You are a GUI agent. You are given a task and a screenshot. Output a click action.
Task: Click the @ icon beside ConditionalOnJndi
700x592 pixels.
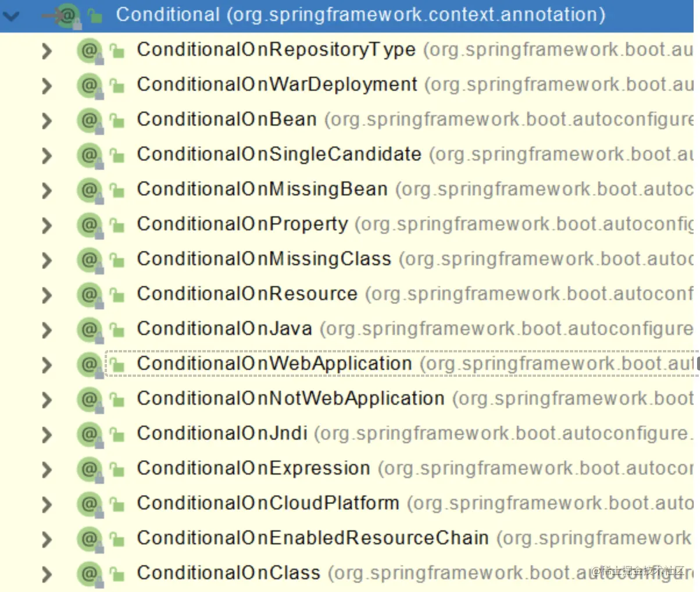tap(90, 435)
